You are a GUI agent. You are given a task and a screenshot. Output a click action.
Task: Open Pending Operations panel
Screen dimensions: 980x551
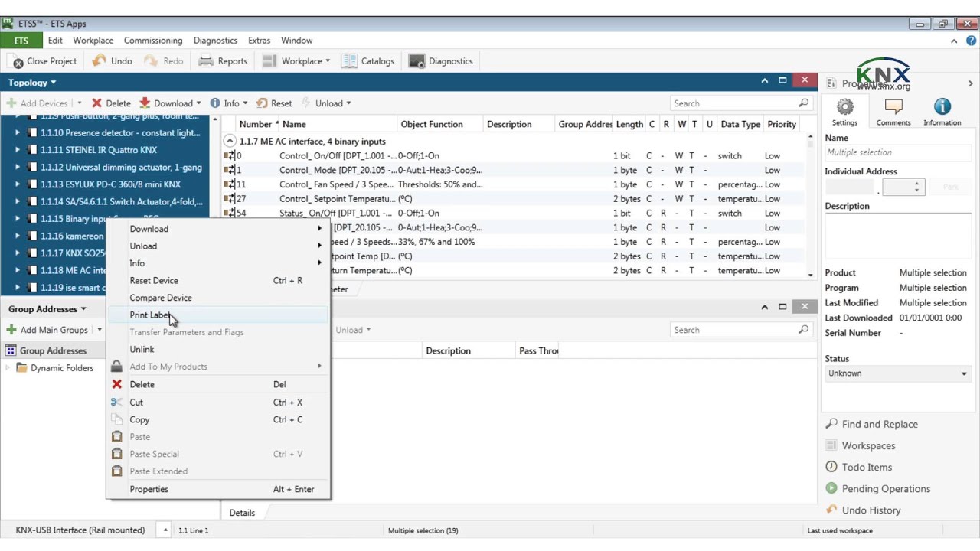click(x=877, y=488)
